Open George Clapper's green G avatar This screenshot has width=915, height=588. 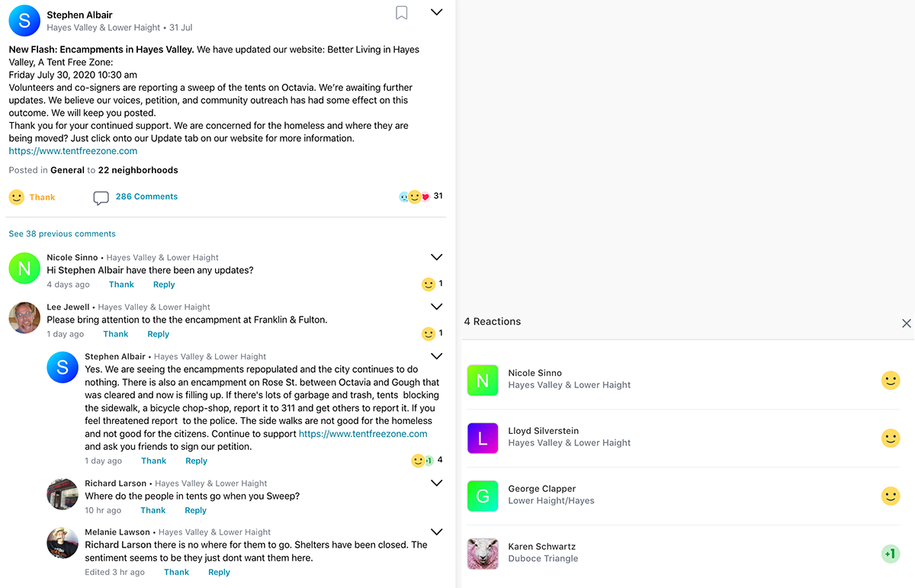coord(483,496)
